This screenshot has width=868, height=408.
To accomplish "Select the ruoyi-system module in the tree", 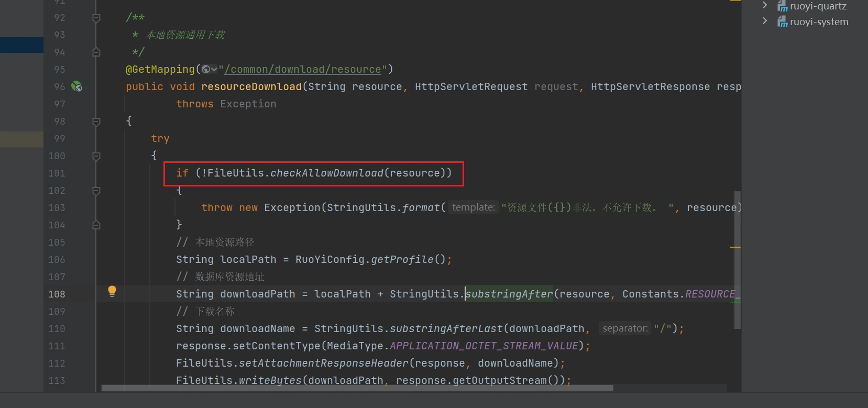I will tap(819, 22).
